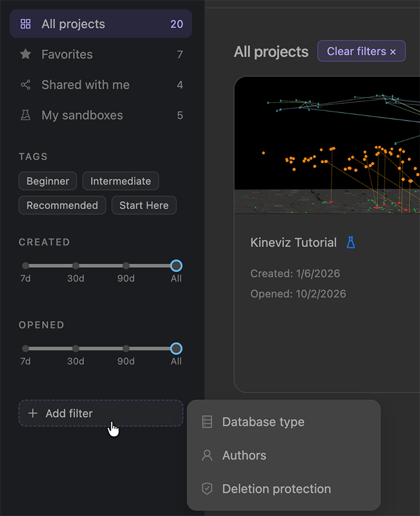Set Created slider to 7d stop
Screen dimensions: 420x516
click(25, 265)
